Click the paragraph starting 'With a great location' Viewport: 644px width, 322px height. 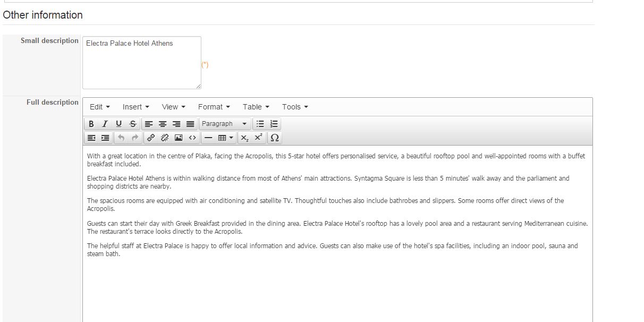click(336, 160)
